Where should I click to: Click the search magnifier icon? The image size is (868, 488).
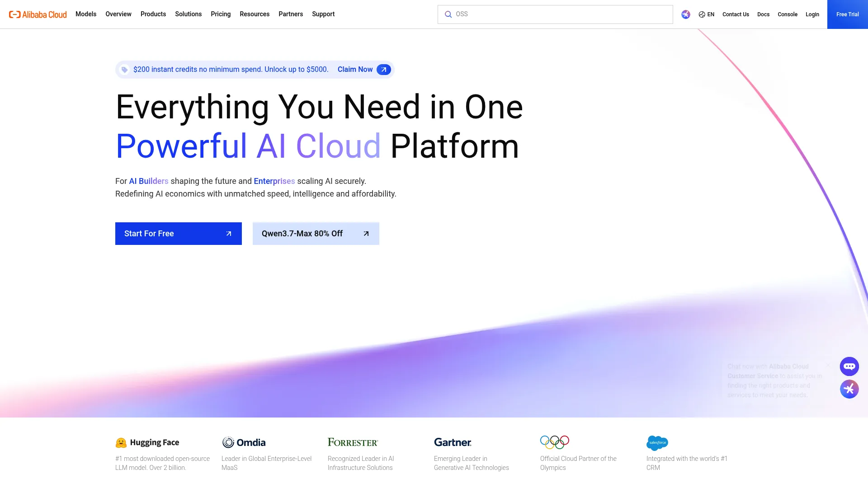(448, 14)
